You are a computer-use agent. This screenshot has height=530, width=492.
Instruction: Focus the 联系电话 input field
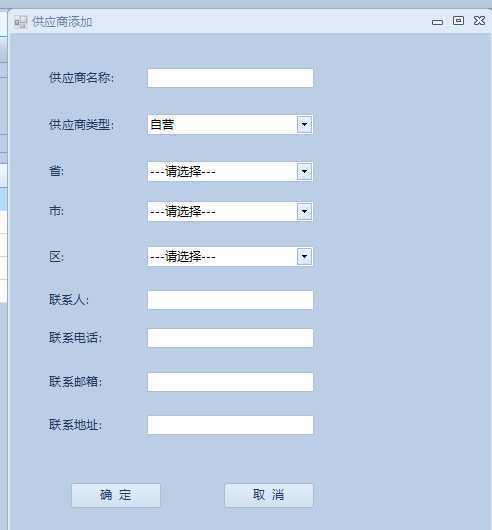230,338
